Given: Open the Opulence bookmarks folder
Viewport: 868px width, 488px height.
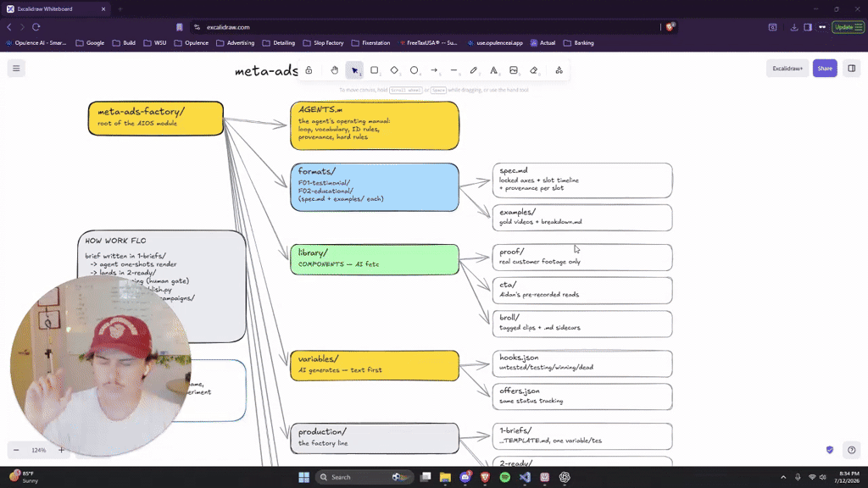Looking at the screenshot, I should click(x=192, y=42).
